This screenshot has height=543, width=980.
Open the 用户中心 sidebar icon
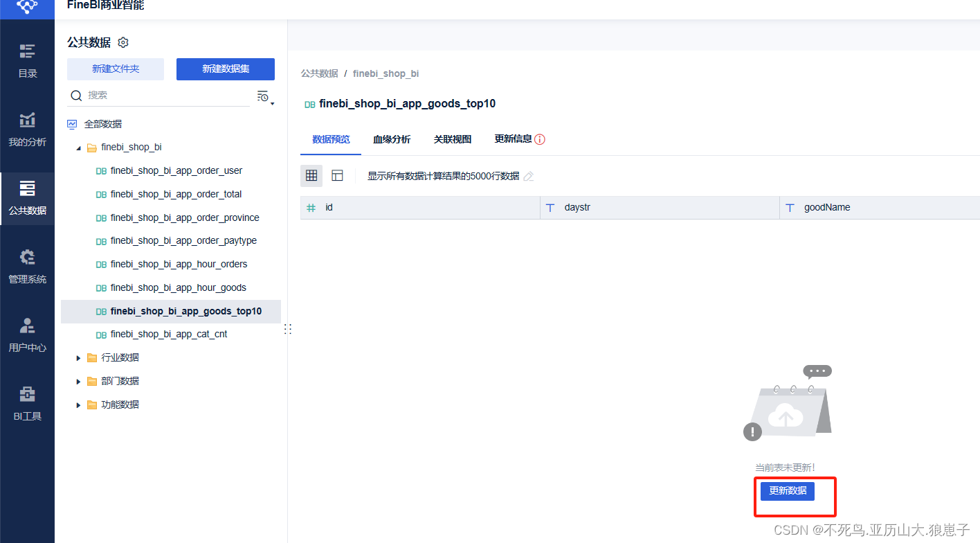pyautogui.click(x=27, y=335)
